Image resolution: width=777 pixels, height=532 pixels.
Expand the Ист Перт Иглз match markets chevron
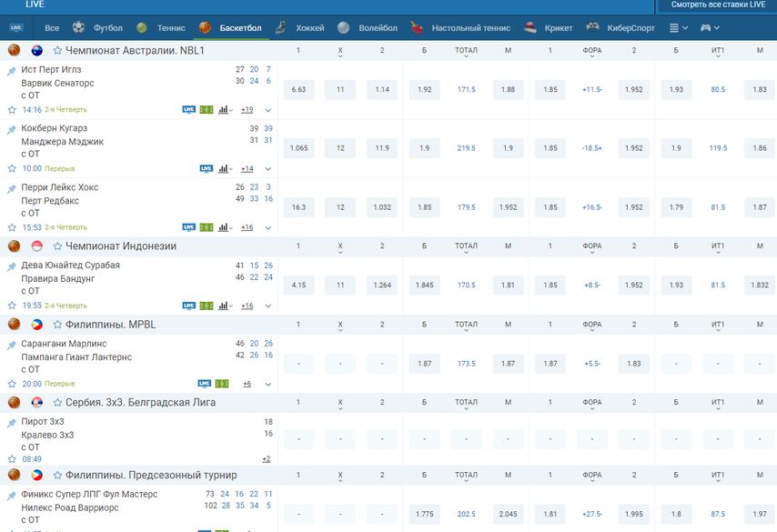(x=268, y=110)
